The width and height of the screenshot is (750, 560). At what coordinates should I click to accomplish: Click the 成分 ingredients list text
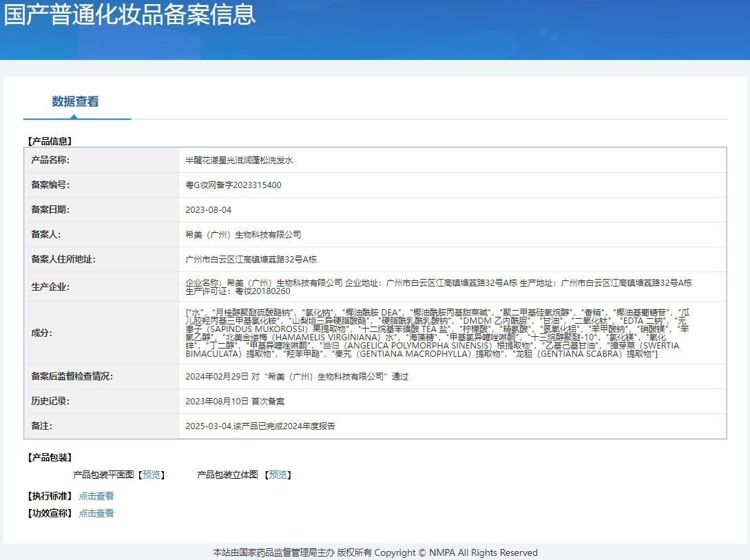point(437,333)
